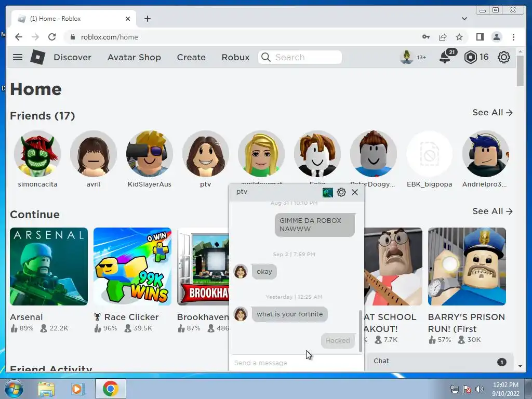Viewport: 532px width, 399px height.
Task: Open the Robux balance icon
Action: [x=470, y=57]
